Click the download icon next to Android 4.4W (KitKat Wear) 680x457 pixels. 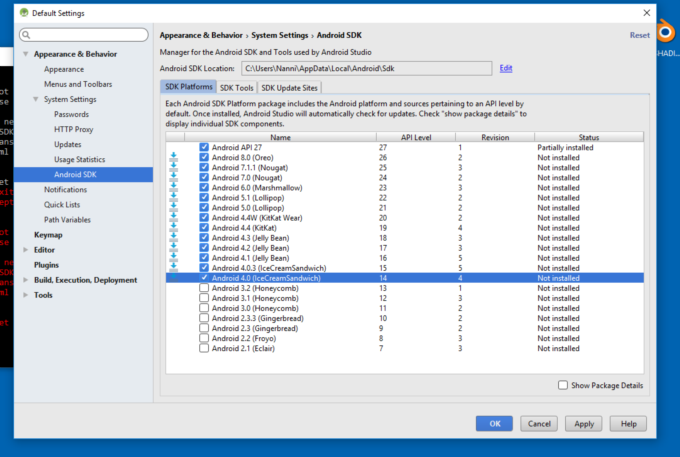pyautogui.click(x=173, y=218)
